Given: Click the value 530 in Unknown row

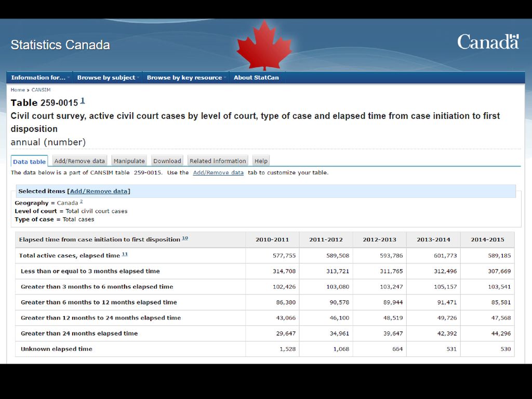Looking at the screenshot, I should [506, 349].
